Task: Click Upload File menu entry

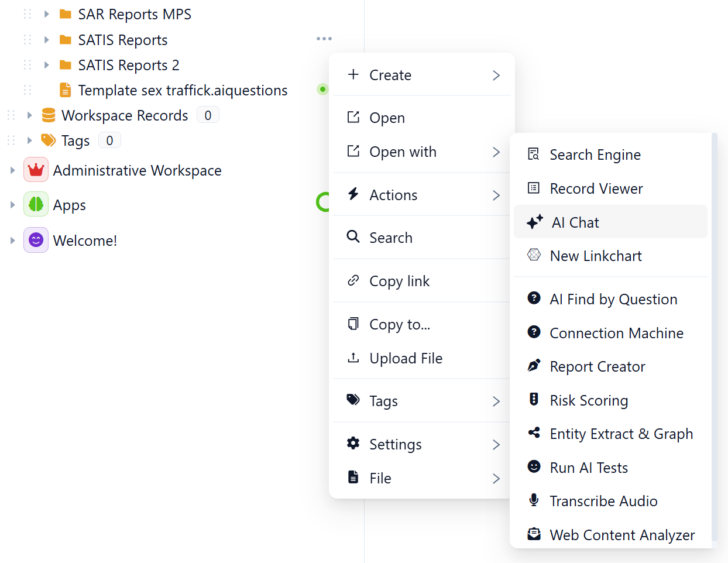Action: (x=406, y=358)
